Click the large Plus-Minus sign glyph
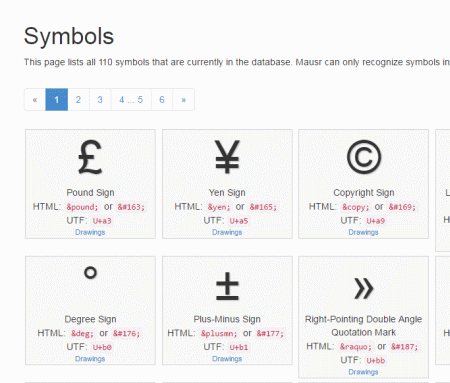 point(227,286)
